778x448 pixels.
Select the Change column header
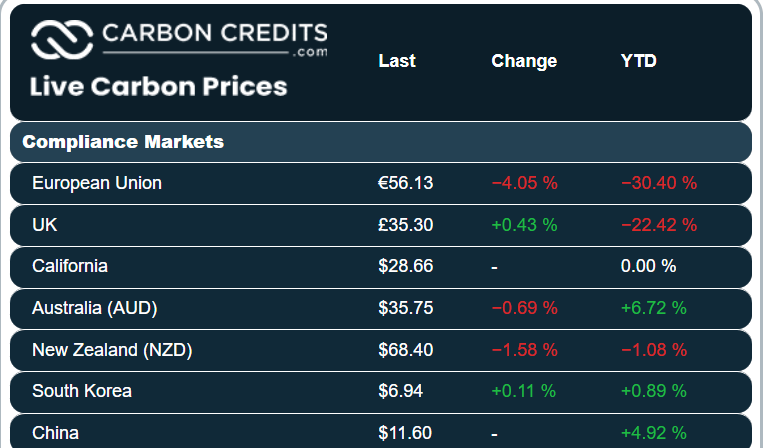tap(524, 61)
